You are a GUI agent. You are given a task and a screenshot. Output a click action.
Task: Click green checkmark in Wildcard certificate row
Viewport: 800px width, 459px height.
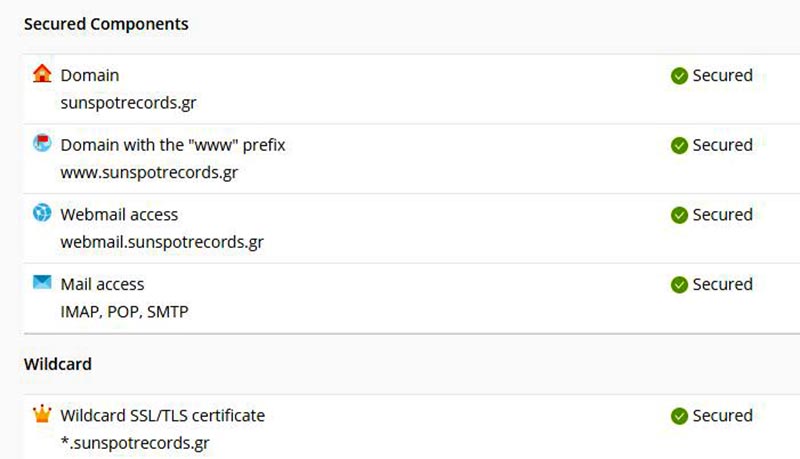click(679, 416)
